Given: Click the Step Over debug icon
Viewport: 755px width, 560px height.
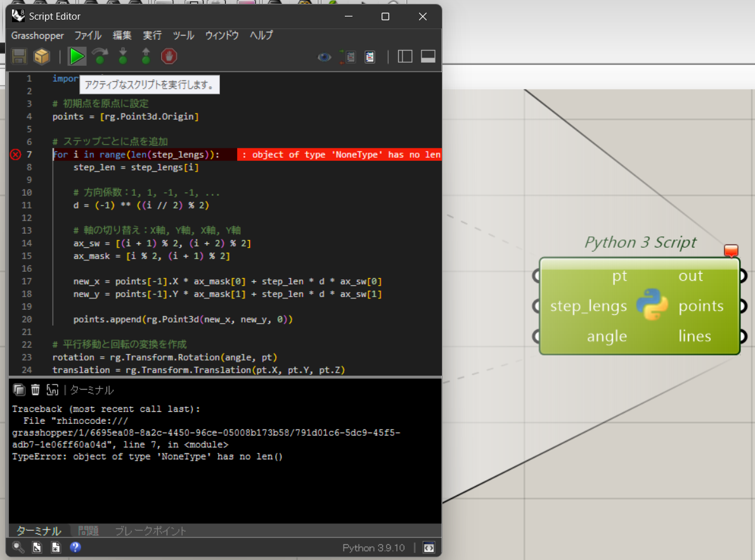Looking at the screenshot, I should (100, 56).
